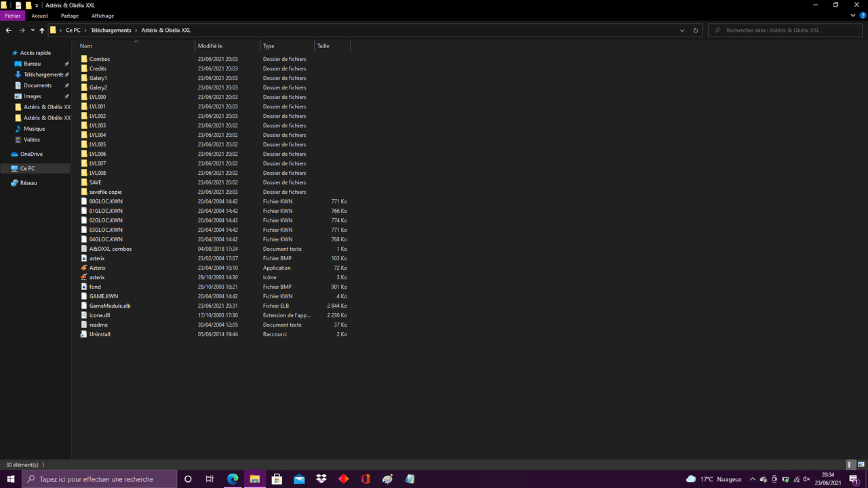Image resolution: width=868 pixels, height=488 pixels.
Task: Expand the ribbon with the chevron
Action: coord(852,16)
